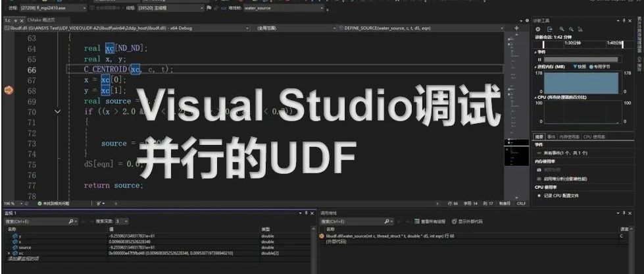Click the 'return source;' code line
644x274 pixels.
114,186
